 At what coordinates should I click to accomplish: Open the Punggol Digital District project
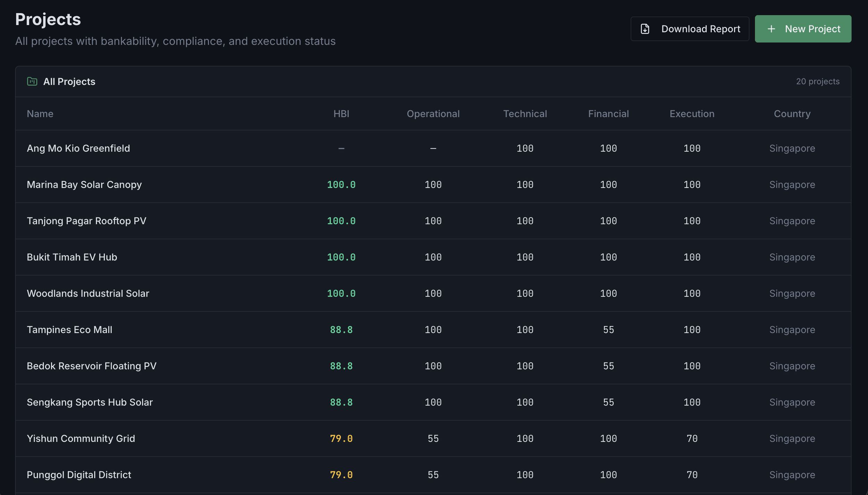click(433, 475)
